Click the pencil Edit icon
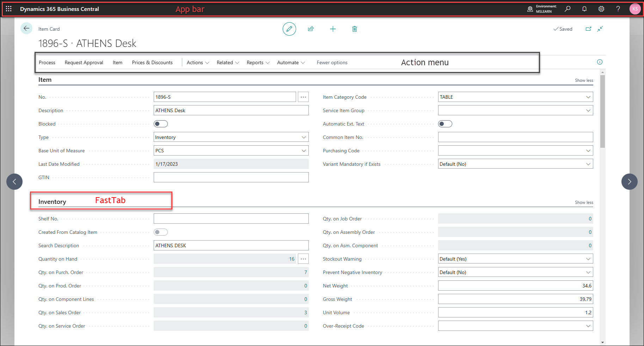This screenshot has width=644, height=346. click(x=289, y=29)
